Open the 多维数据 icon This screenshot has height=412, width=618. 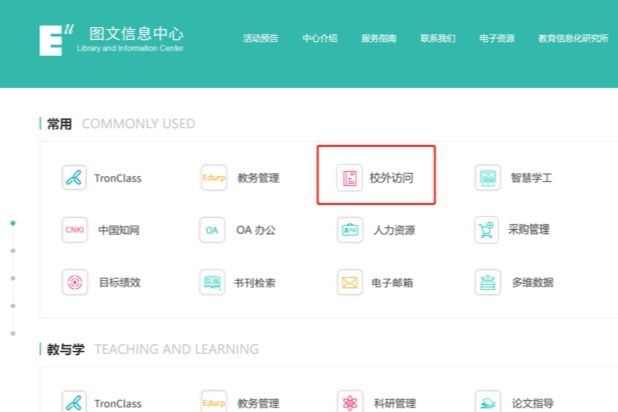pyautogui.click(x=488, y=282)
